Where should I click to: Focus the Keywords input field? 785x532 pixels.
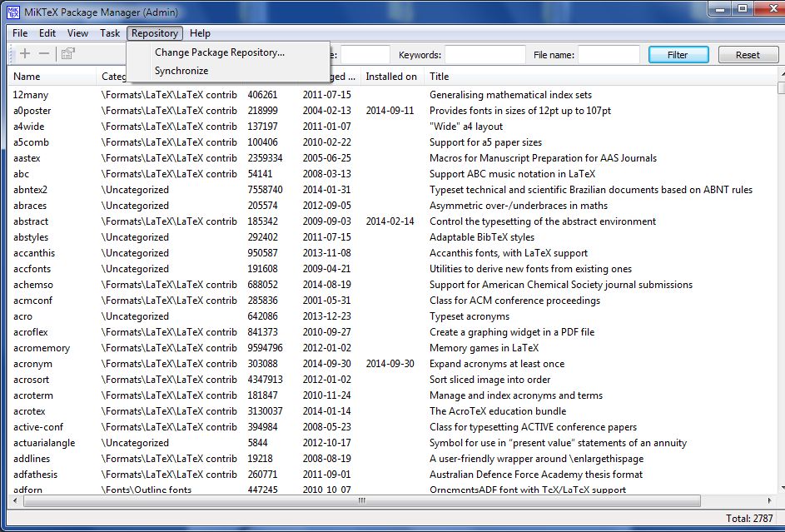pos(485,55)
